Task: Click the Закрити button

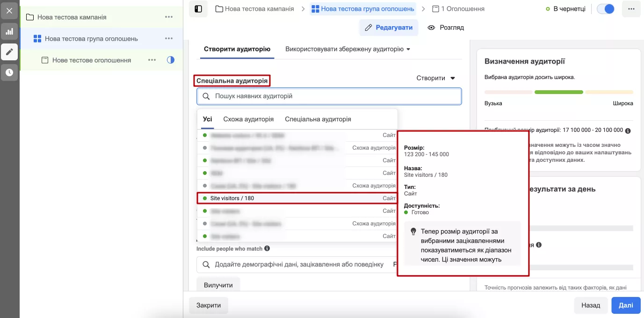Action: [x=209, y=305]
